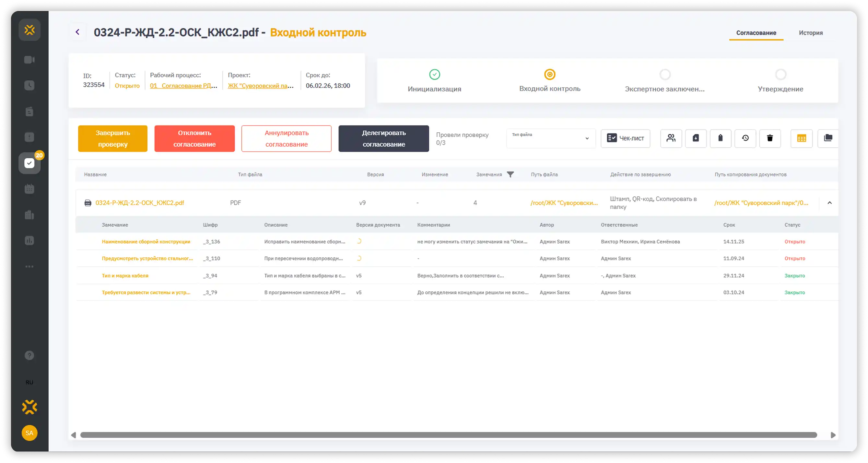
Task: Select the Инициализация completed stage indicator
Action: 434,75
